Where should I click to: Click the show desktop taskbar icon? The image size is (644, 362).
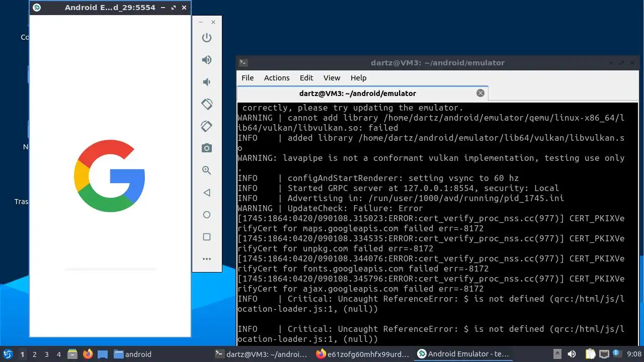coord(103,354)
